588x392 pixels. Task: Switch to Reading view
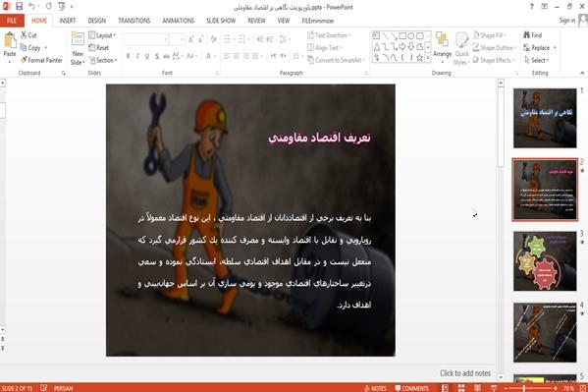click(x=477, y=388)
